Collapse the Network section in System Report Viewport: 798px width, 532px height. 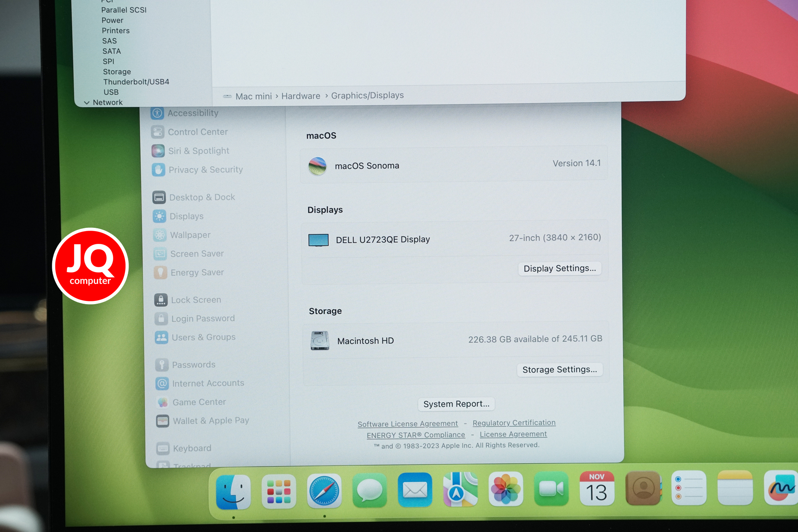pyautogui.click(x=87, y=103)
